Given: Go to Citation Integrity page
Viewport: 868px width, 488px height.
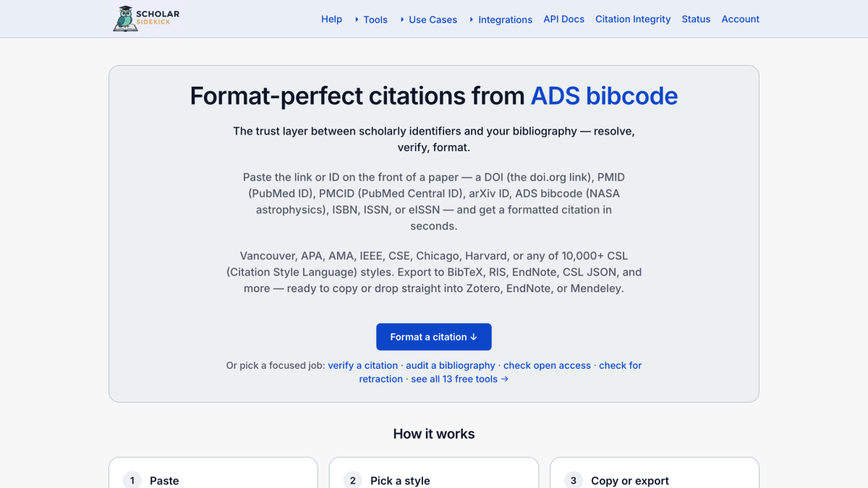Looking at the screenshot, I should (x=633, y=19).
